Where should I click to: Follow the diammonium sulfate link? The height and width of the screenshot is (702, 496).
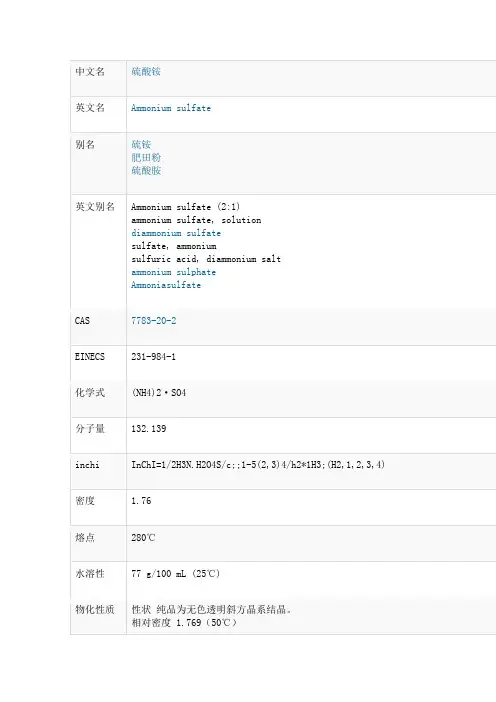176,233
